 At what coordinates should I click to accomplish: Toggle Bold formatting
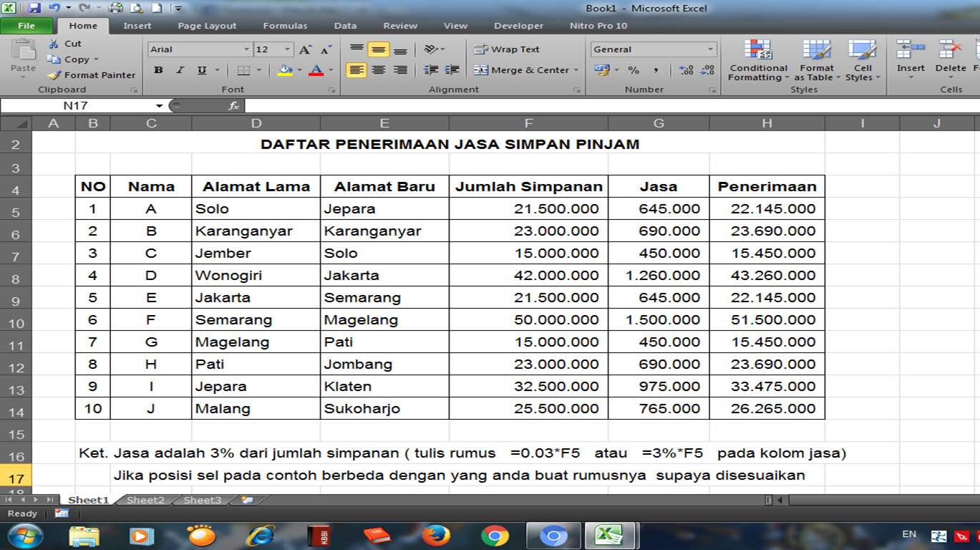coord(157,71)
